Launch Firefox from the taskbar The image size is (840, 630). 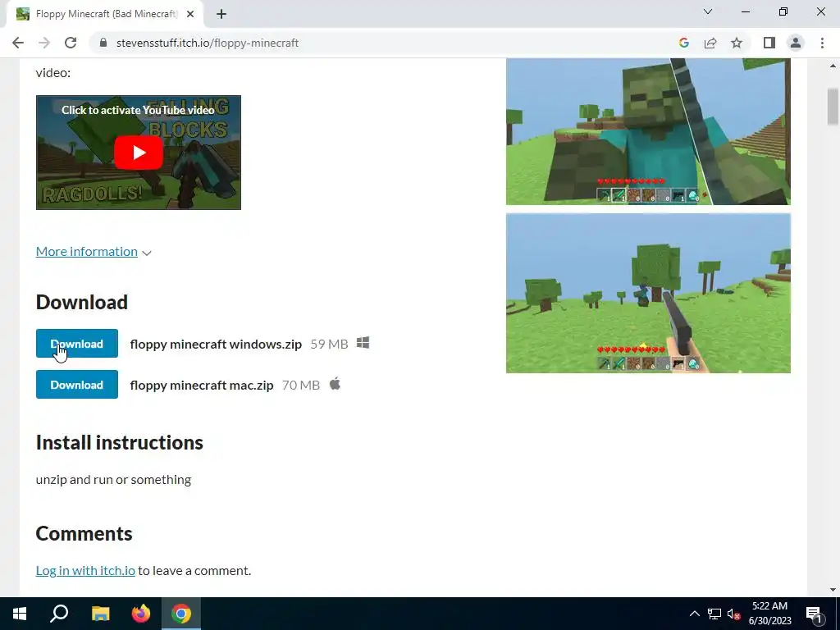pyautogui.click(x=141, y=614)
